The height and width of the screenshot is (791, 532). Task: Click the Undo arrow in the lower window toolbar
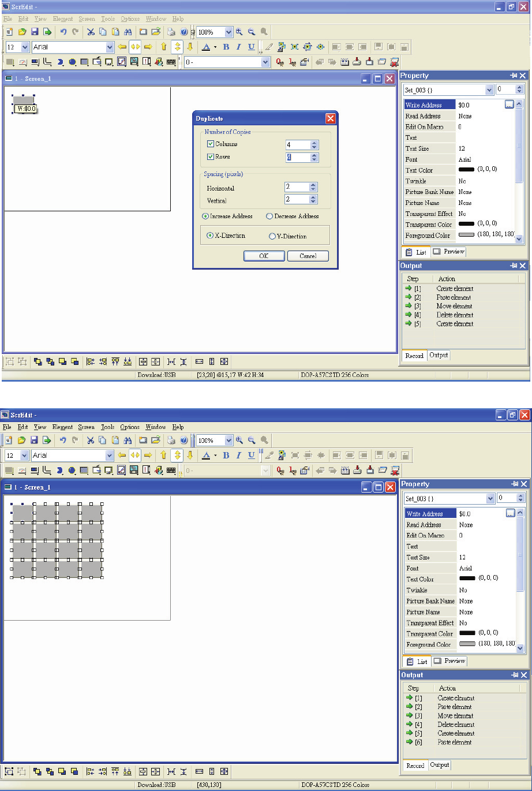click(63, 441)
